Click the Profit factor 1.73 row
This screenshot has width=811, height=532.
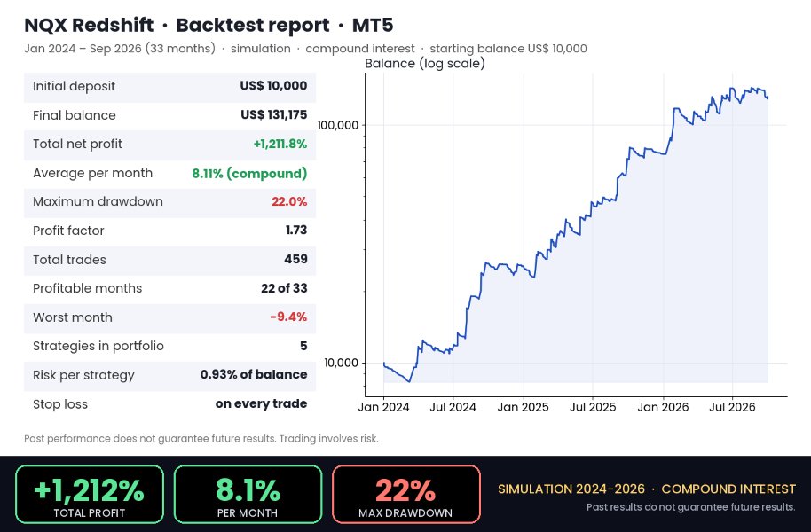169,231
